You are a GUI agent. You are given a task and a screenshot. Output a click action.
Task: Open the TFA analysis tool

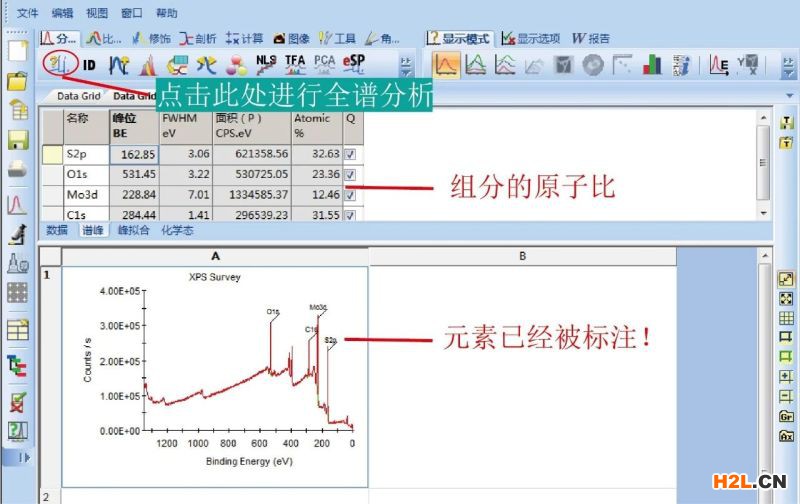click(295, 65)
